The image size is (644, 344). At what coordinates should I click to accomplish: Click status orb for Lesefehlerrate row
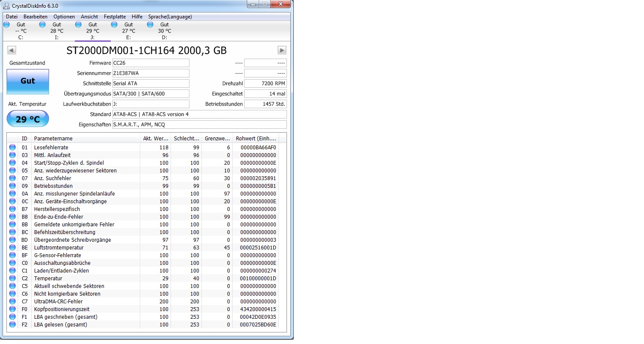[x=12, y=147]
